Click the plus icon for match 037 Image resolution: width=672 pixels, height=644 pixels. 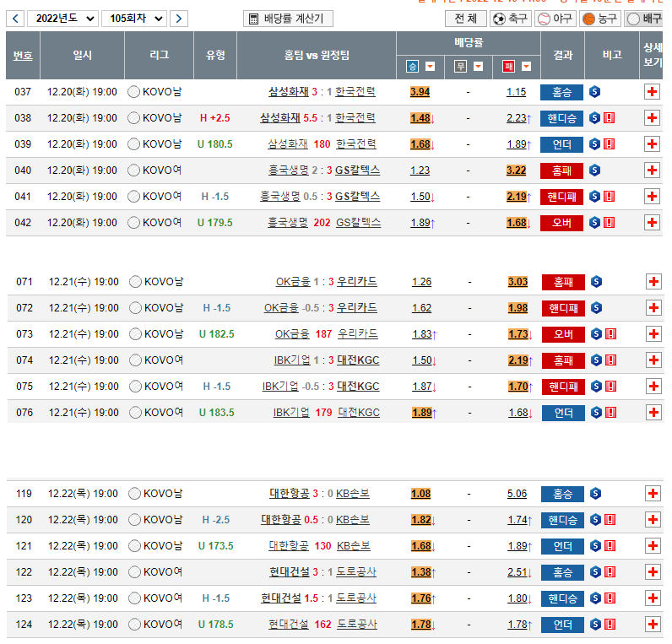click(x=652, y=92)
